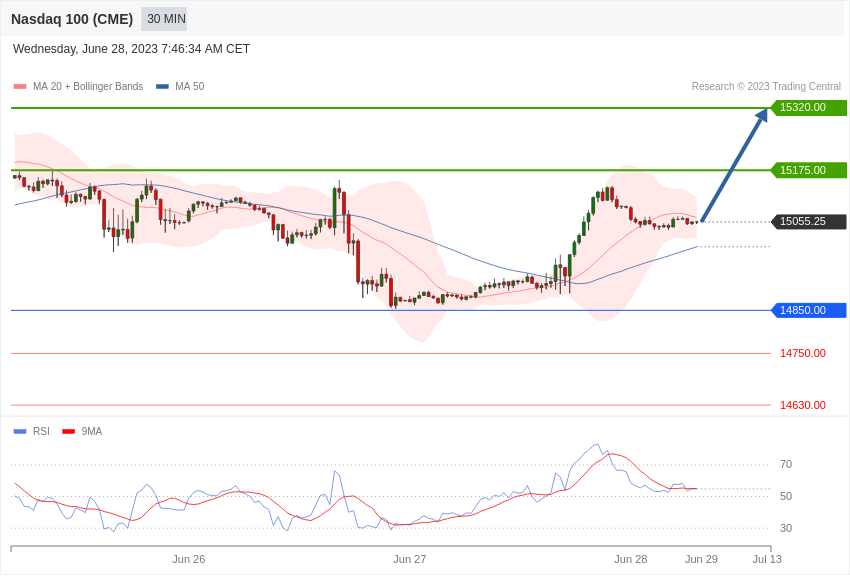Select the 15320.00 resistance price tag
This screenshot has height=576, width=850.
(x=808, y=107)
